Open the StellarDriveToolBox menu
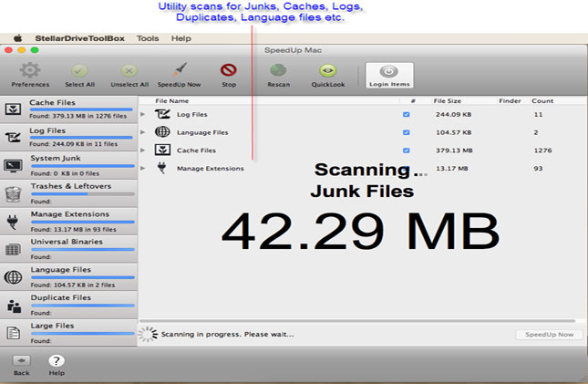This screenshot has width=588, height=384. [79, 38]
